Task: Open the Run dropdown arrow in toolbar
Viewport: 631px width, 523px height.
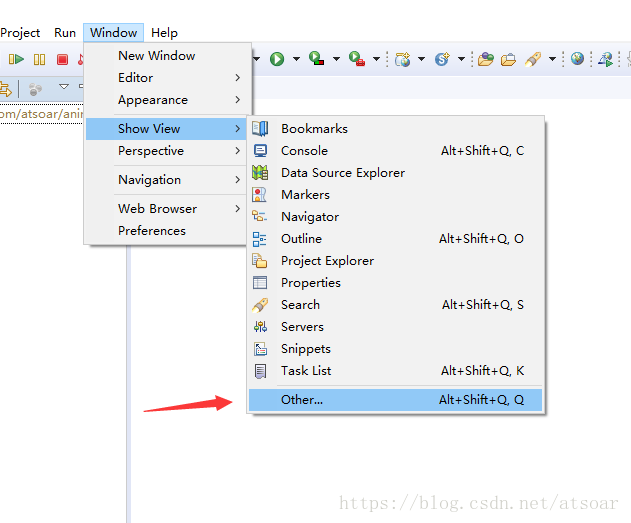Action: (x=295, y=60)
